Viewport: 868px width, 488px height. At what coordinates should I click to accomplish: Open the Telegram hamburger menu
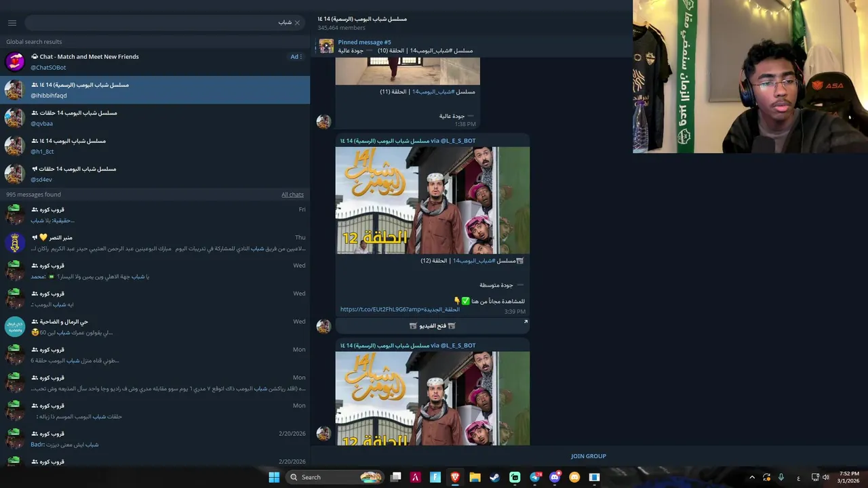click(x=12, y=22)
